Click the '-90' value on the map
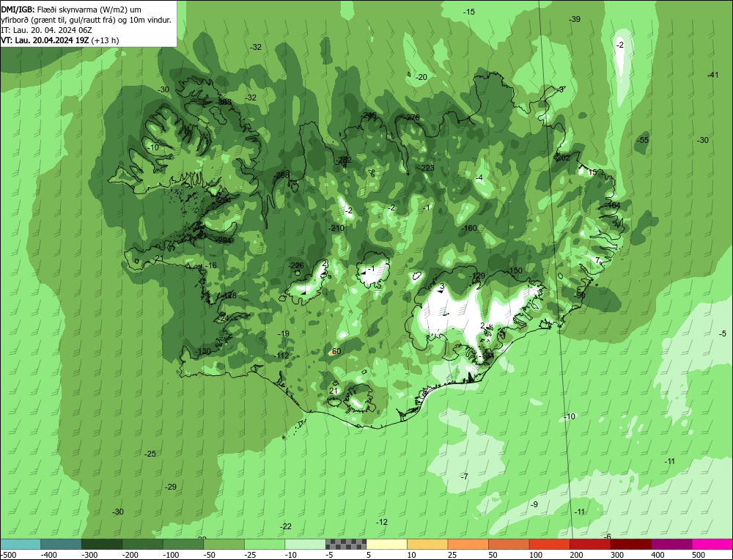The height and width of the screenshot is (560, 733). click(580, 295)
